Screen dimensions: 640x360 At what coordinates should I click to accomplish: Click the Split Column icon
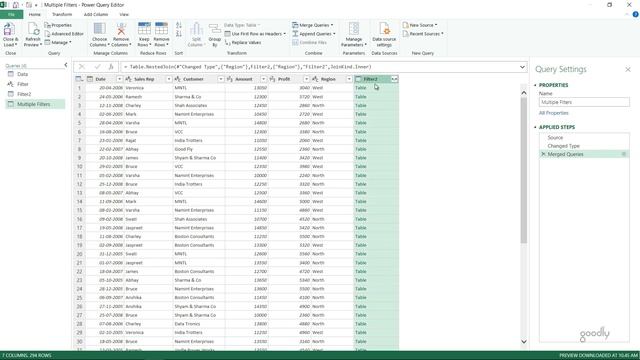(196, 29)
